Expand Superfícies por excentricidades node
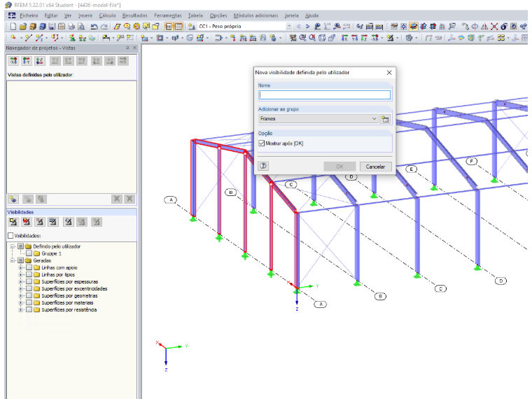Viewport: 532px width, 399px height. tap(21, 288)
